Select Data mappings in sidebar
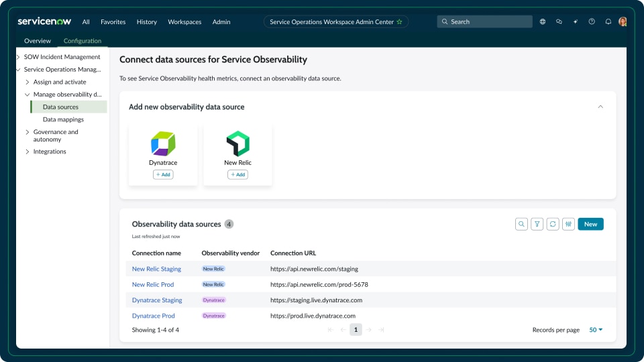Image resolution: width=644 pixels, height=362 pixels. [x=63, y=119]
